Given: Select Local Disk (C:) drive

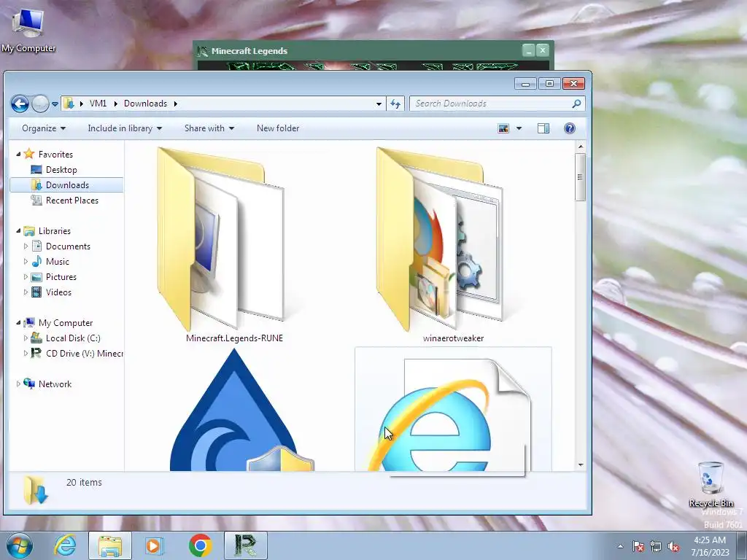Looking at the screenshot, I should [73, 338].
